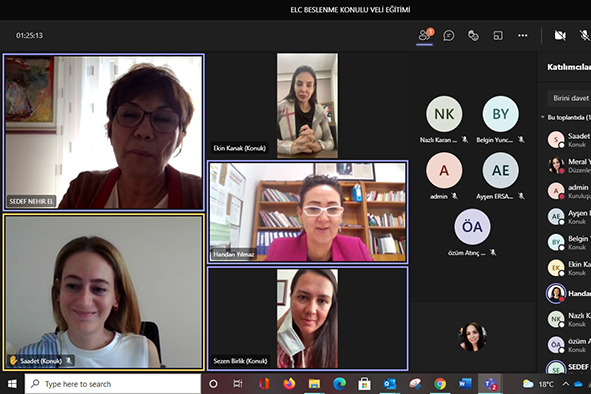Unmute the microphone
Screen dimensions: 591x394
585,35
